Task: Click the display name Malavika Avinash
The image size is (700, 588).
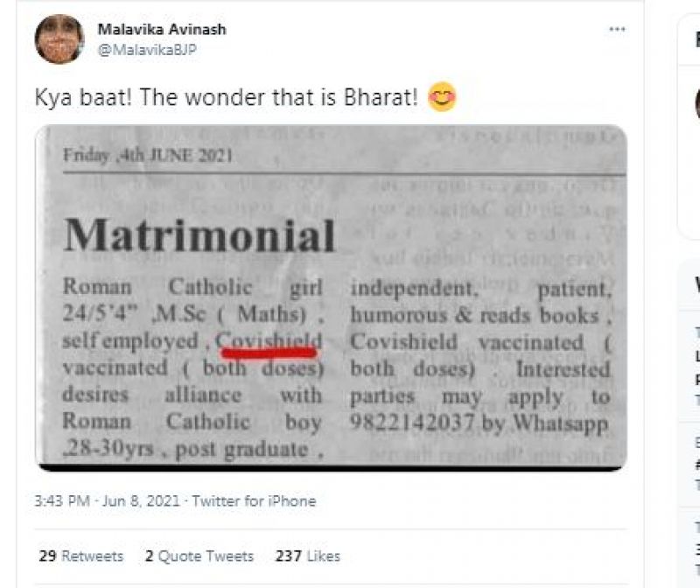Action: coord(162,29)
